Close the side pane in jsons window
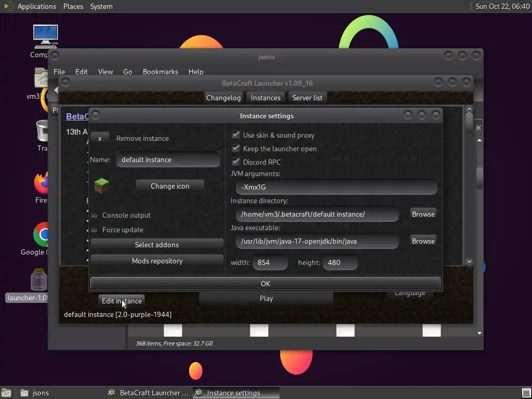 coord(478,128)
